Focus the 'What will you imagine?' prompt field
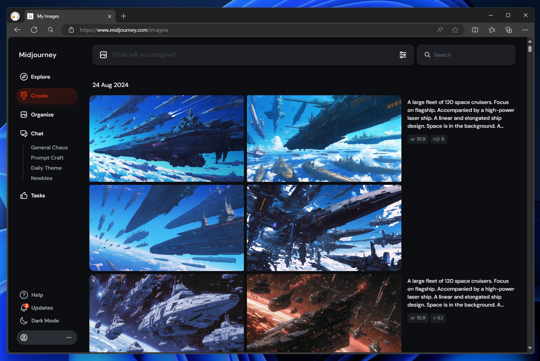Viewport: 540px width, 361px height. pyautogui.click(x=253, y=55)
